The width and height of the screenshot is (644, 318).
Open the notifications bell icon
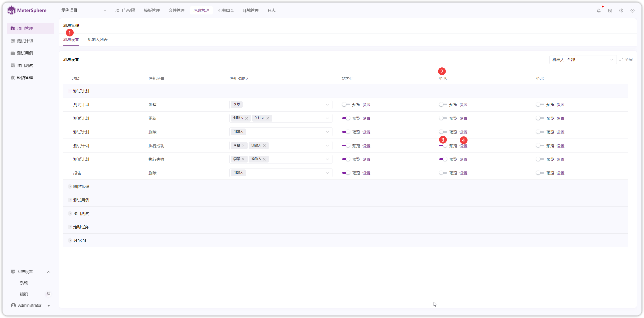click(599, 10)
